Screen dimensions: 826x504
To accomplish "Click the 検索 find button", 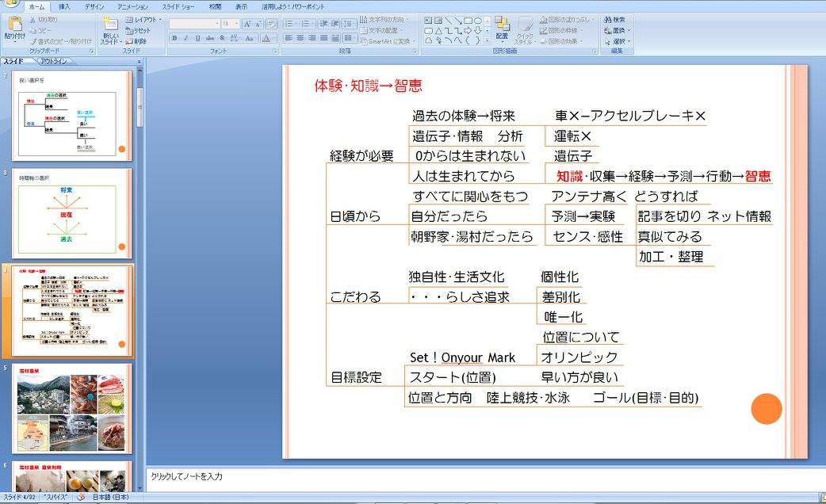I will (615, 20).
